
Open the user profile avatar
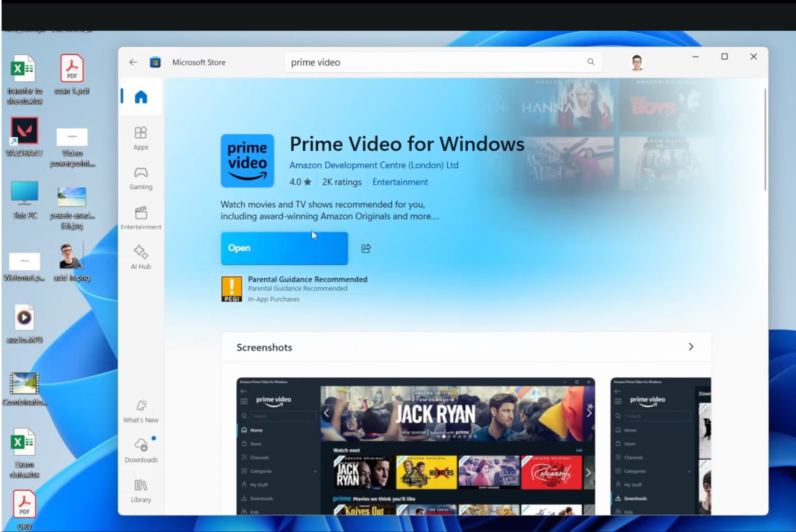[636, 62]
